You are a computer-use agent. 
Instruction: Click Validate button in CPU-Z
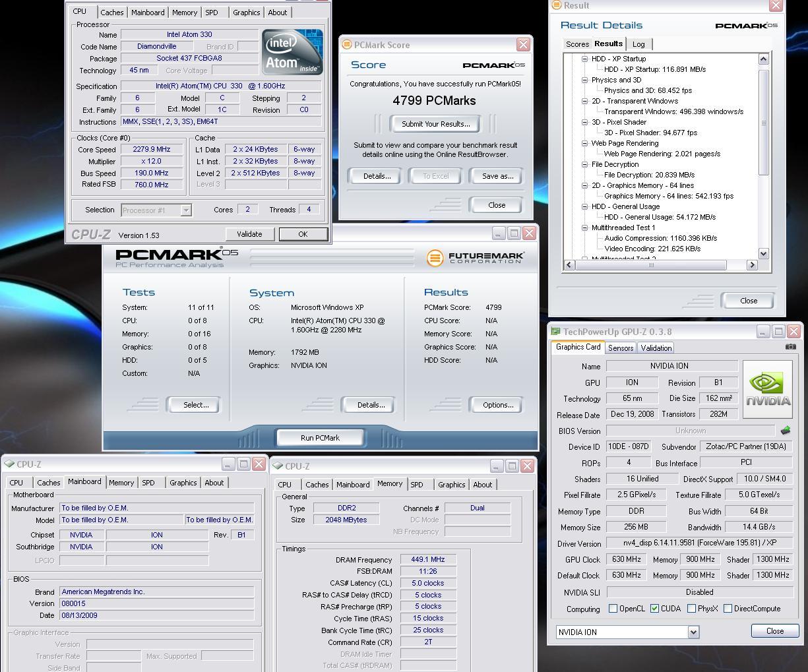pos(249,234)
